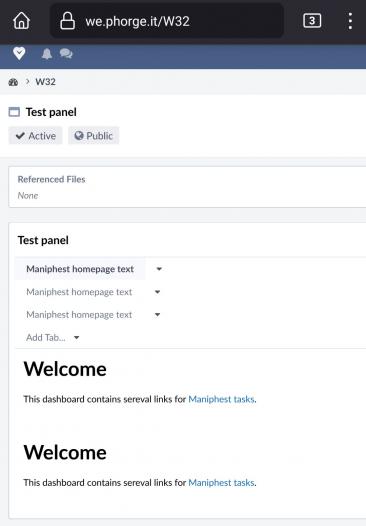Expand dropdown arrow of first Maniphest homepage text tab
The image size is (366, 526).
coord(159,269)
